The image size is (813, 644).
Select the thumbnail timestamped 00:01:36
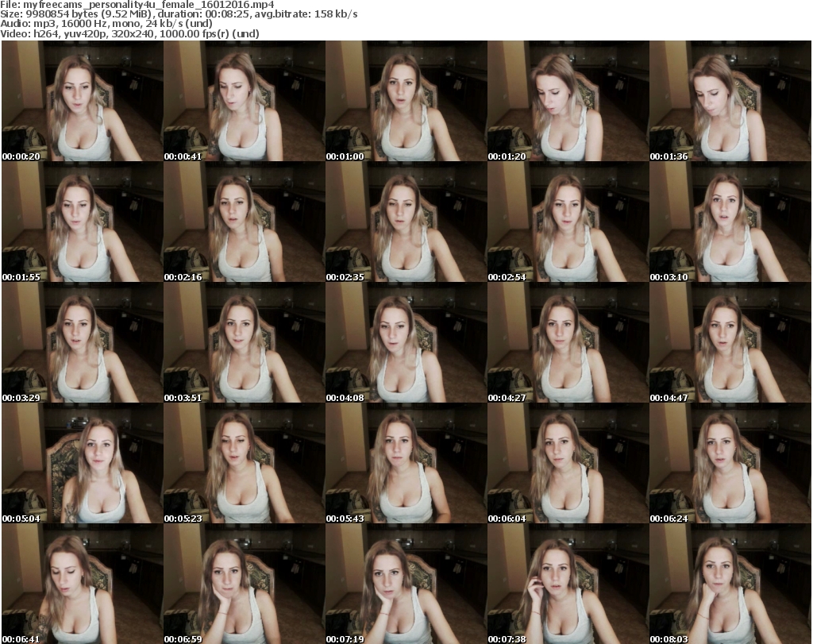click(730, 101)
